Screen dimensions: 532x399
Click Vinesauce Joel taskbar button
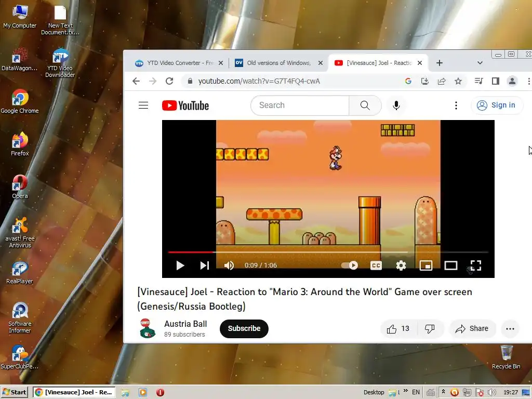pos(74,392)
